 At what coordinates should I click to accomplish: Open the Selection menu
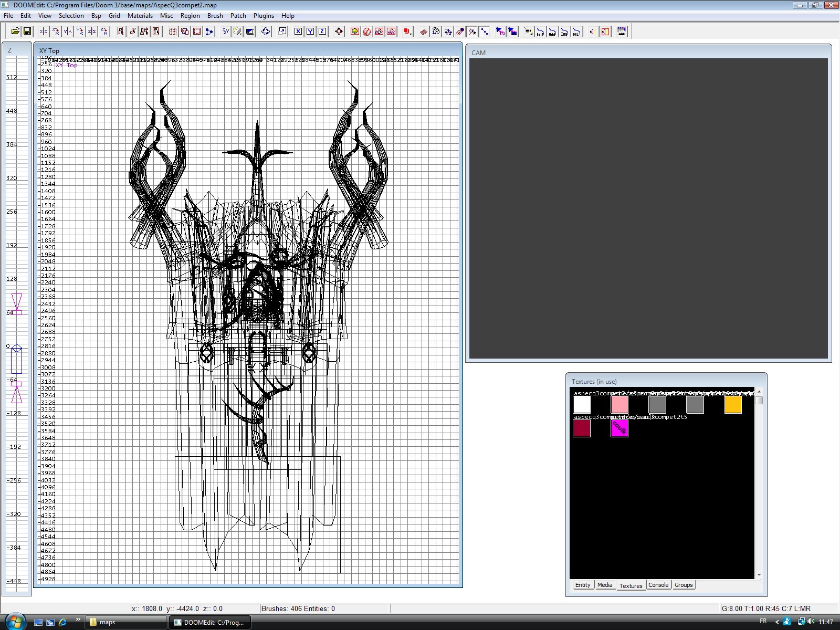(71, 16)
